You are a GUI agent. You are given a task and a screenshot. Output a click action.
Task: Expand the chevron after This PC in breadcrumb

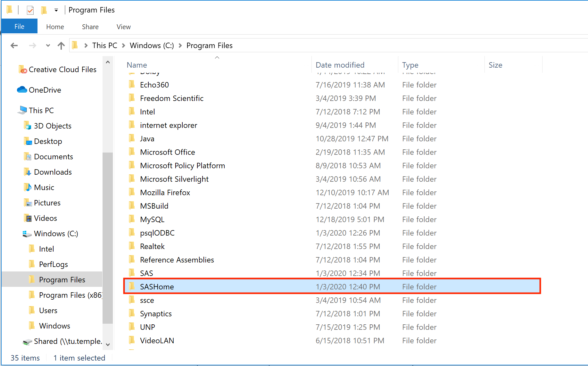click(124, 46)
